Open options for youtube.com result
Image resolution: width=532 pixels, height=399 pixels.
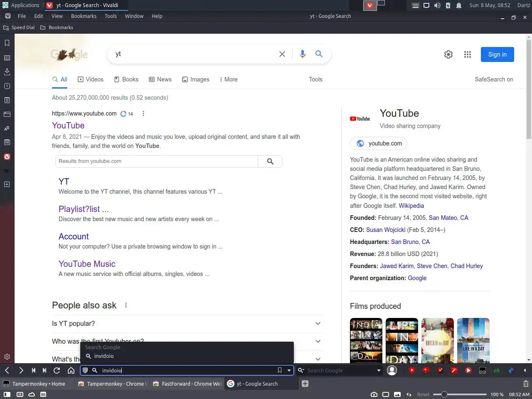point(143,113)
